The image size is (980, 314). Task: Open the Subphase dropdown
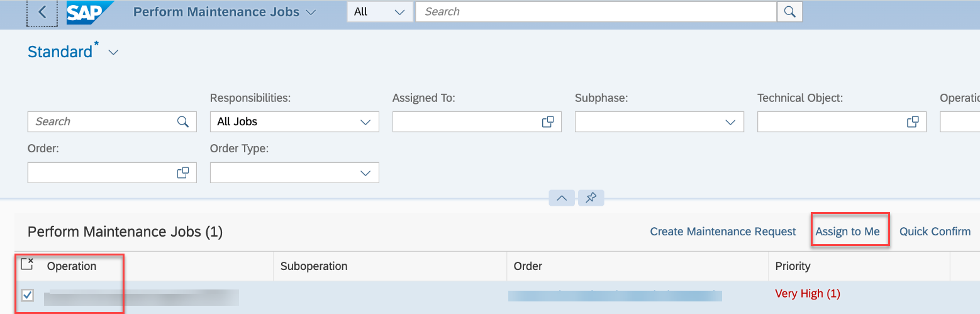[730, 122]
